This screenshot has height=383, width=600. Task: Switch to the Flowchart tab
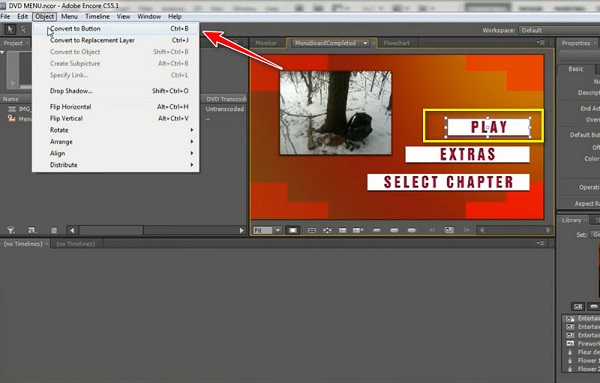pos(396,43)
